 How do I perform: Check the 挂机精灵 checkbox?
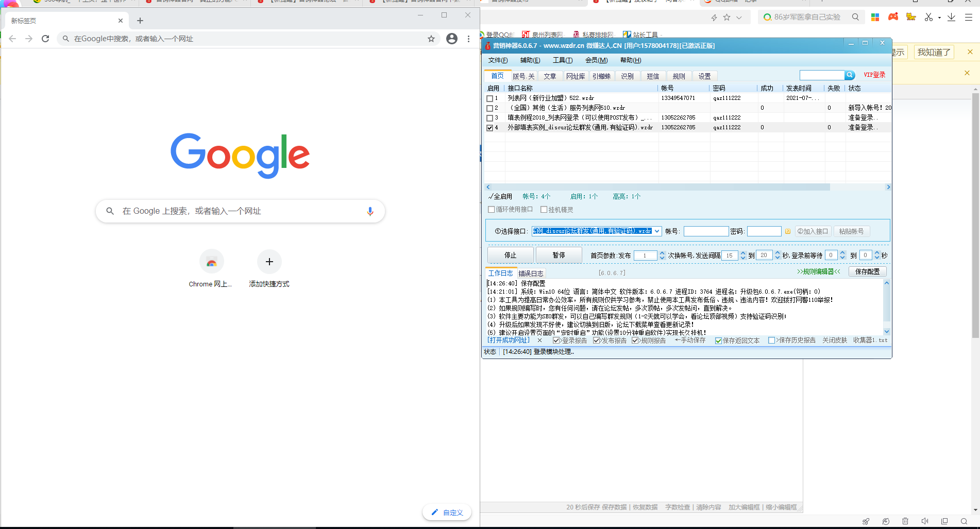pyautogui.click(x=545, y=209)
